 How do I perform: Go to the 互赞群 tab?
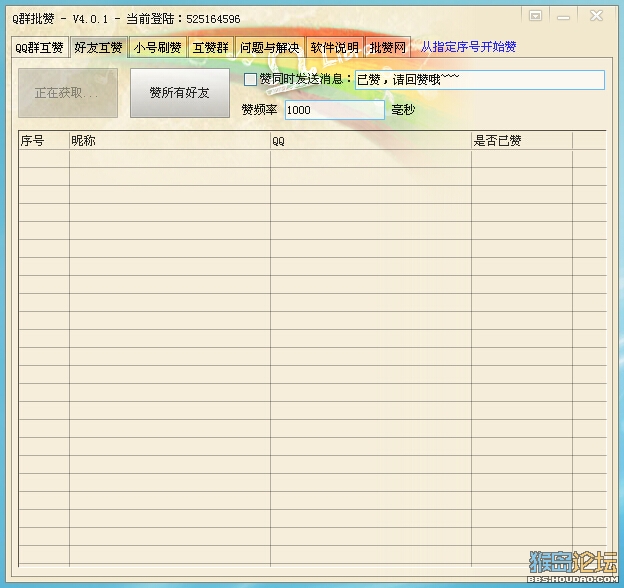point(211,48)
